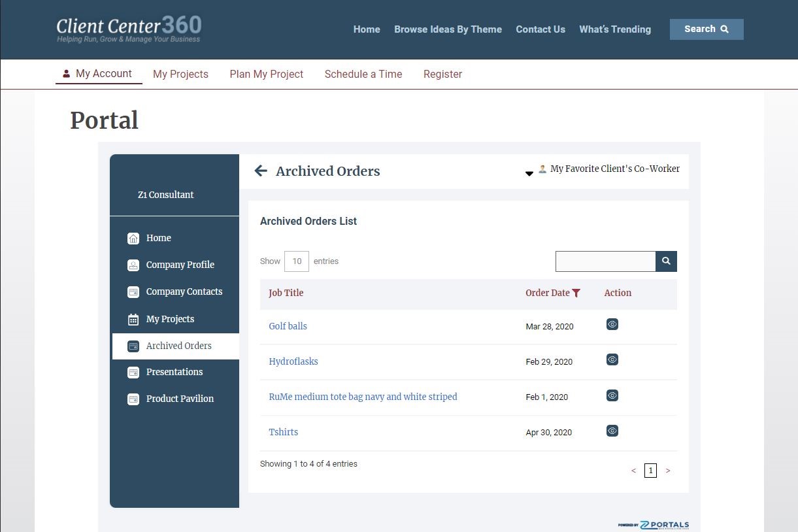Switch to the Schedule a Time tab
The image size is (798, 532).
click(x=363, y=74)
